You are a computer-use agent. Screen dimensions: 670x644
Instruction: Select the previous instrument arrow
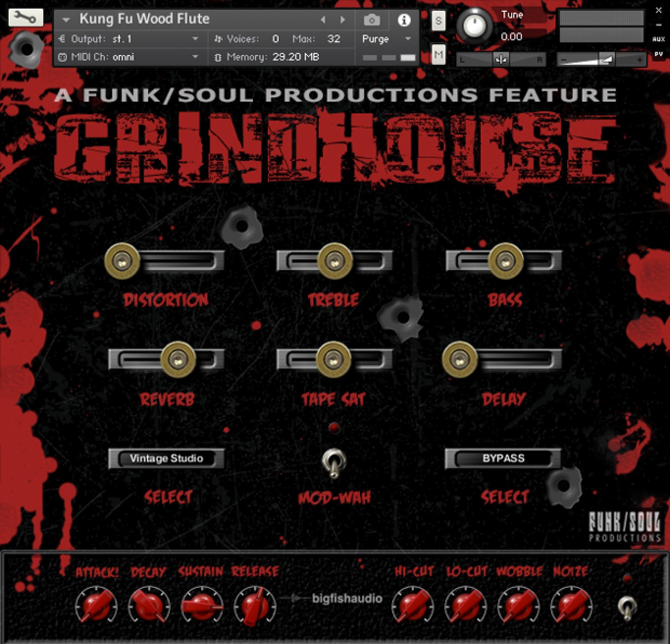tap(323, 20)
